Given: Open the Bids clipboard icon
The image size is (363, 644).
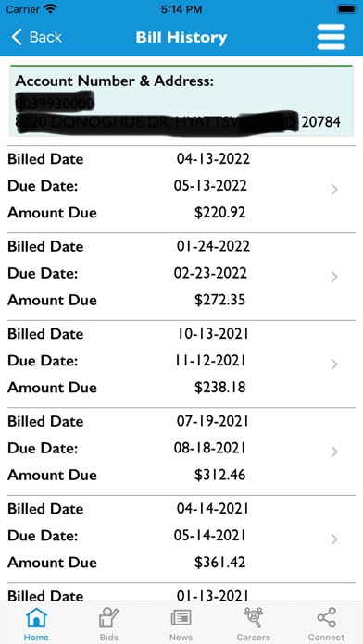Looking at the screenshot, I should point(108,618).
